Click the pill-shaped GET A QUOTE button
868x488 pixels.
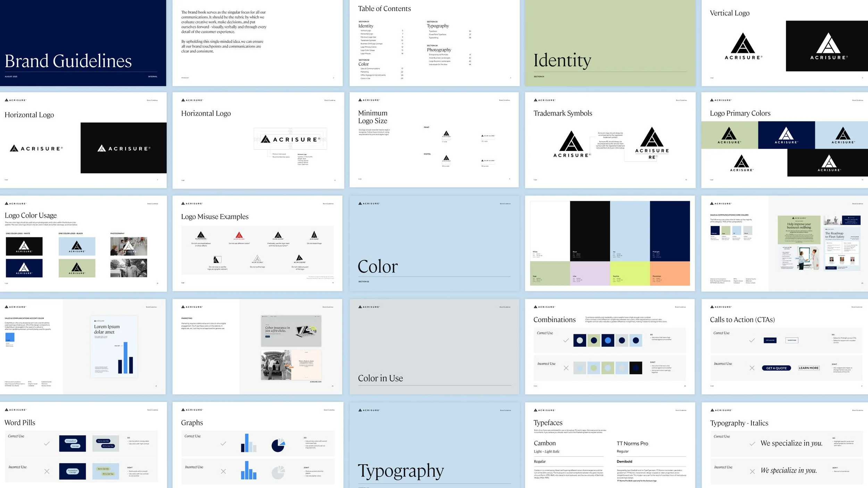(776, 368)
